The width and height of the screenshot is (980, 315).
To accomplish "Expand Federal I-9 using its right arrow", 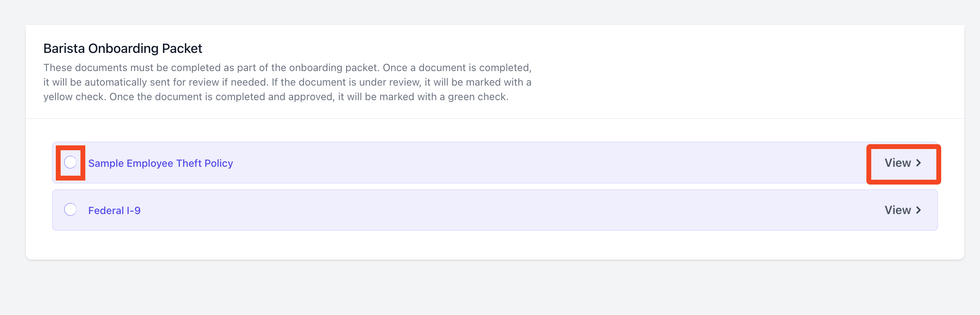I will coord(919,210).
